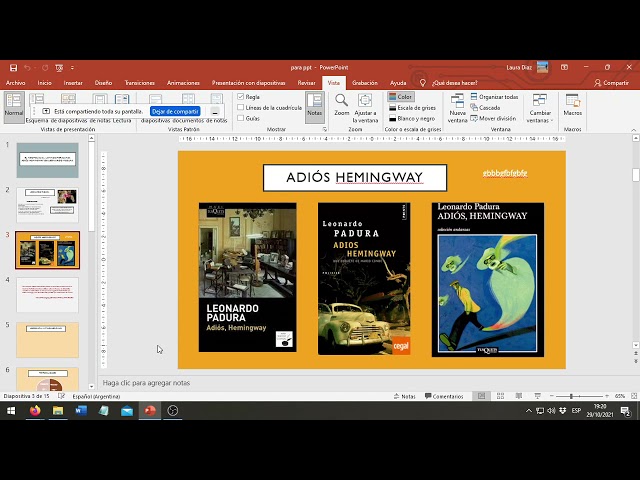Select slide 2 thumbnail
This screenshot has height=480, width=640.
tap(47, 205)
